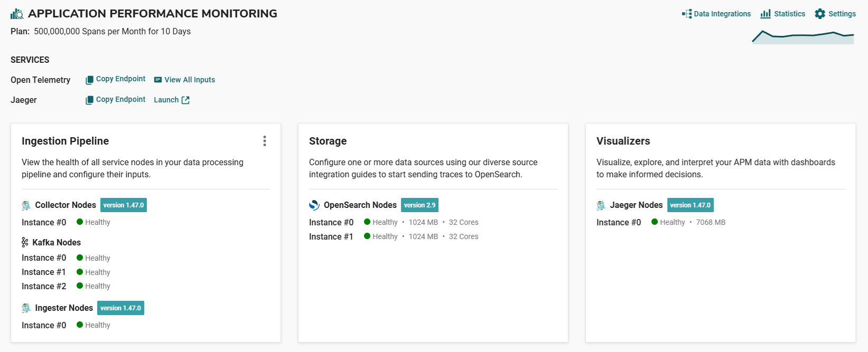This screenshot has width=868, height=352.
Task: Copy the Open Telemetry endpoint
Action: pos(116,79)
